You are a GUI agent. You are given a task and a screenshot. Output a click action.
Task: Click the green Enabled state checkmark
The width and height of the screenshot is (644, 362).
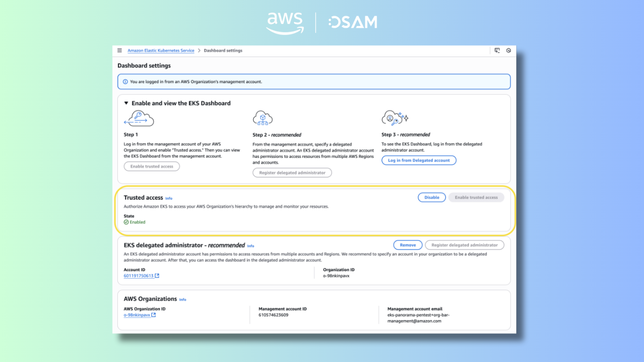[126, 222]
